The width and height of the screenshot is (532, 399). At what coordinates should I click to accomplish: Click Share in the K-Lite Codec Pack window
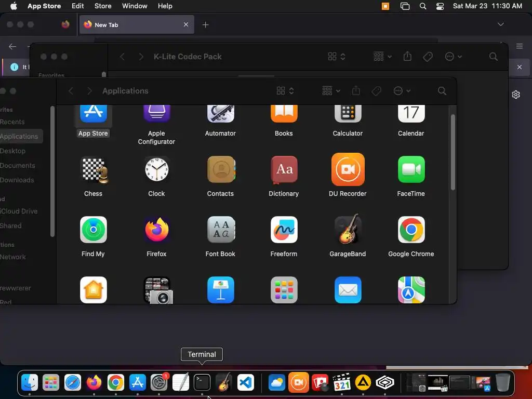click(x=407, y=56)
